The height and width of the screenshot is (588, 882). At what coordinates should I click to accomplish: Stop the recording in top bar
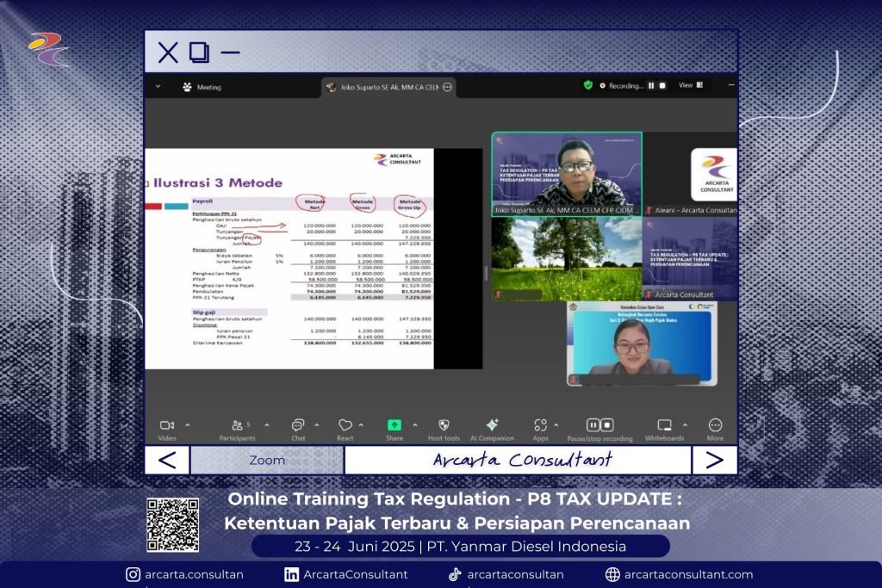click(x=663, y=86)
